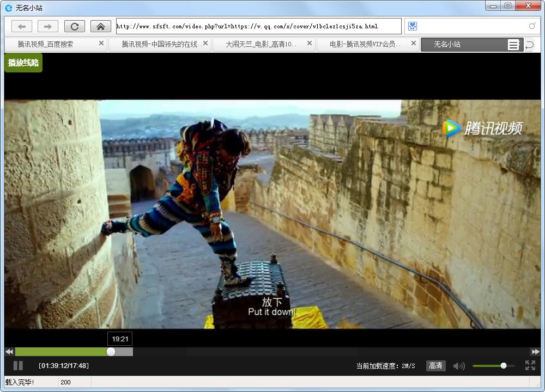Click the browser logo icon in title bar
The height and width of the screenshot is (392, 545).
[x=8, y=8]
